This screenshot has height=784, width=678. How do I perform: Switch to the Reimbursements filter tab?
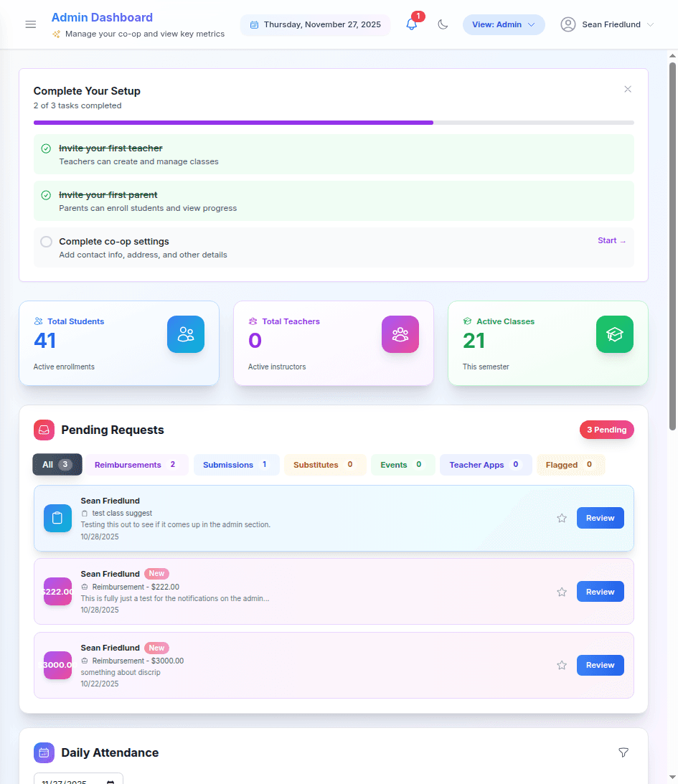tap(136, 464)
